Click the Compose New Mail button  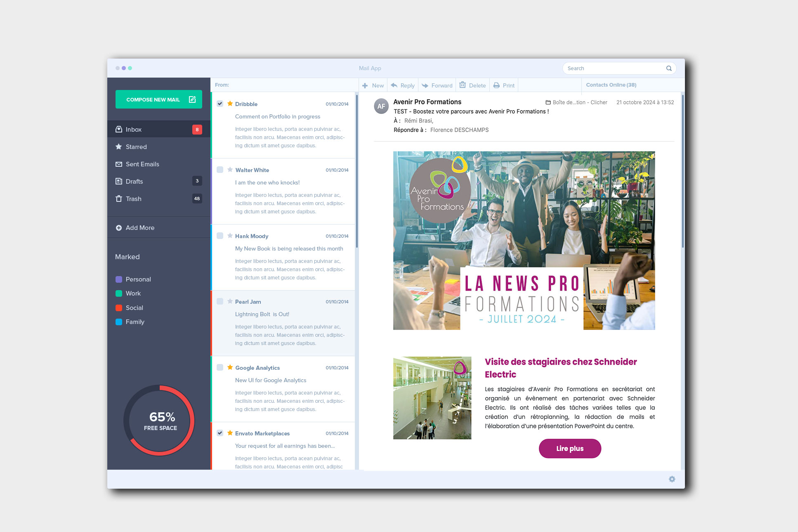tap(157, 99)
